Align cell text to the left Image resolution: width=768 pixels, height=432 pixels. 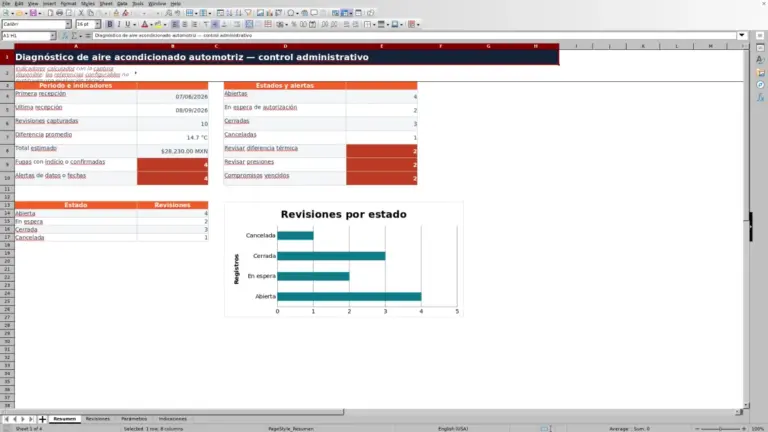click(175, 24)
